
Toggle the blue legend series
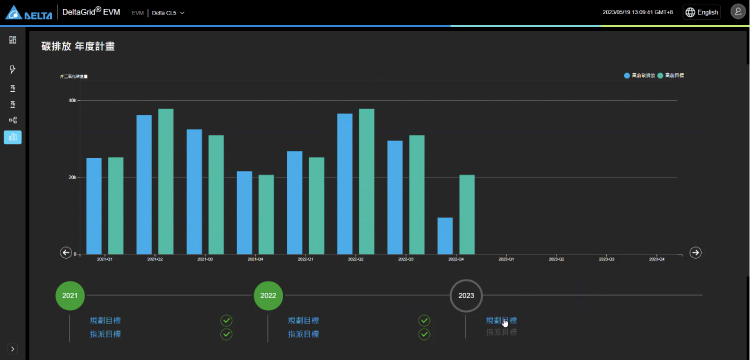tap(640, 76)
